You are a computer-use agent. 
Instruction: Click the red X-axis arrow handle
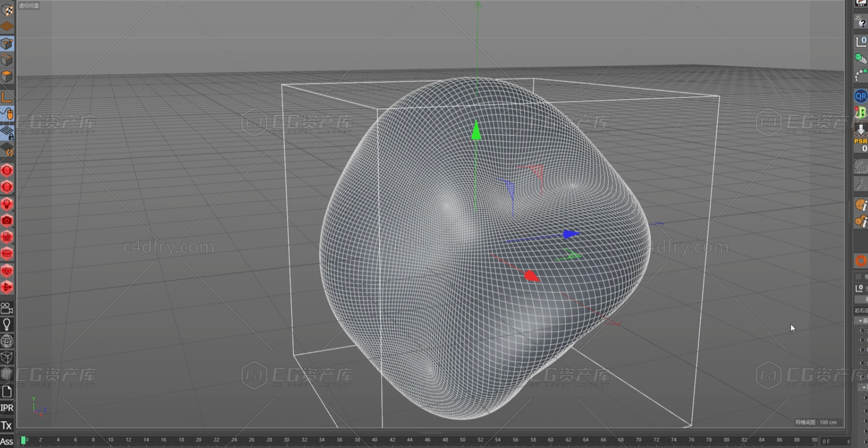[x=532, y=276]
